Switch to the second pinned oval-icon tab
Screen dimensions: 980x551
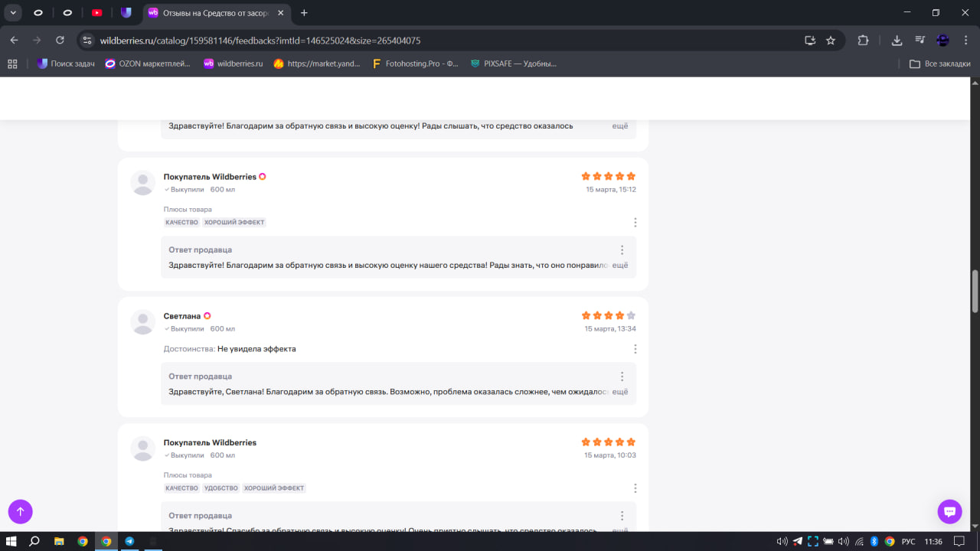point(67,12)
